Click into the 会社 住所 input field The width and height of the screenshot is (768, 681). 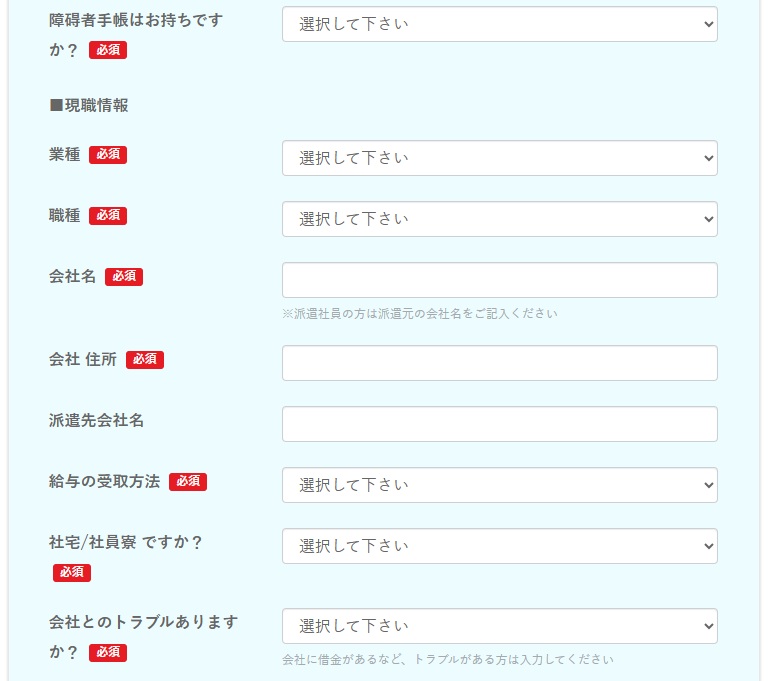(x=499, y=363)
